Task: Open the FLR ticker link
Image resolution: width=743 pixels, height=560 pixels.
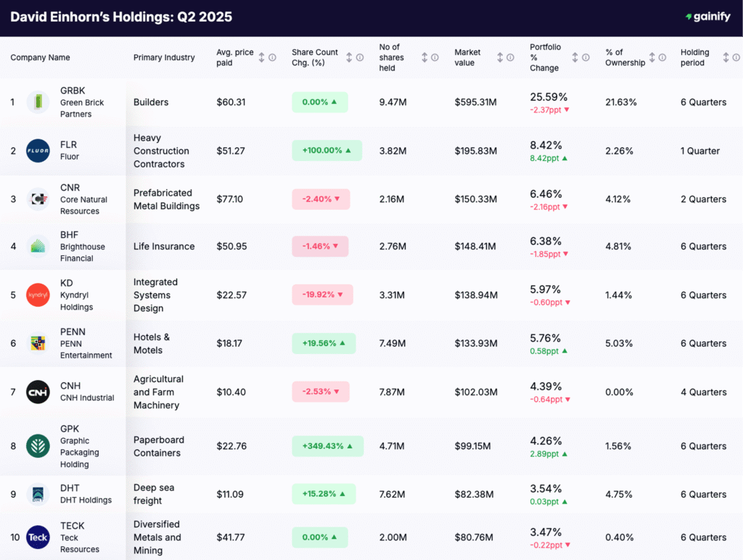Action: coord(68,144)
